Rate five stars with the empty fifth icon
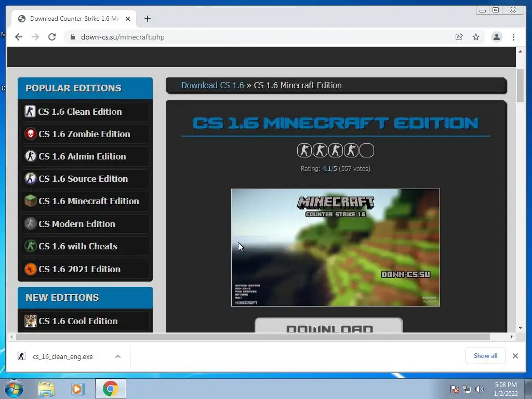This screenshot has width=532, height=399. (x=367, y=151)
